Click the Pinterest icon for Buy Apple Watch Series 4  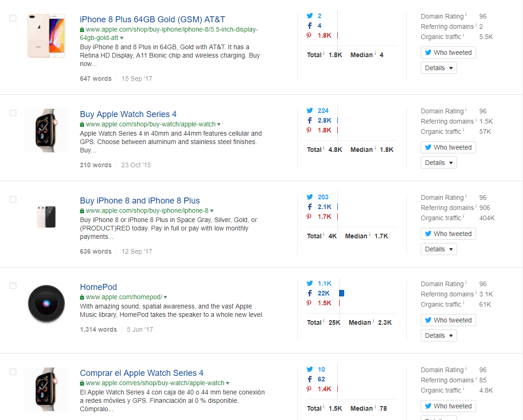[x=308, y=130]
